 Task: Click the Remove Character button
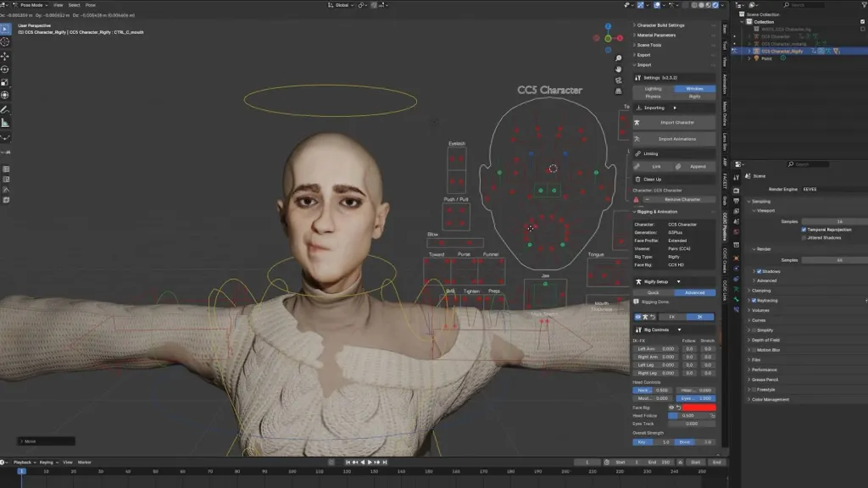tap(679, 200)
